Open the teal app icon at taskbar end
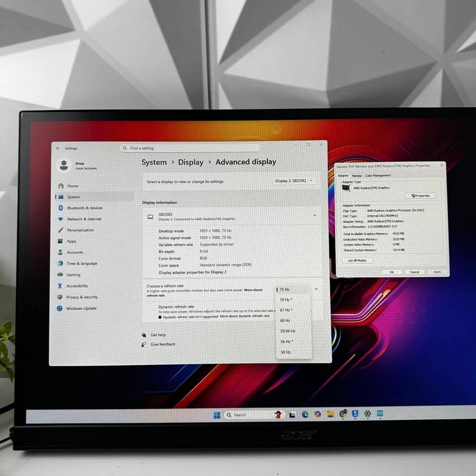This screenshot has width=476, height=476. (380, 414)
